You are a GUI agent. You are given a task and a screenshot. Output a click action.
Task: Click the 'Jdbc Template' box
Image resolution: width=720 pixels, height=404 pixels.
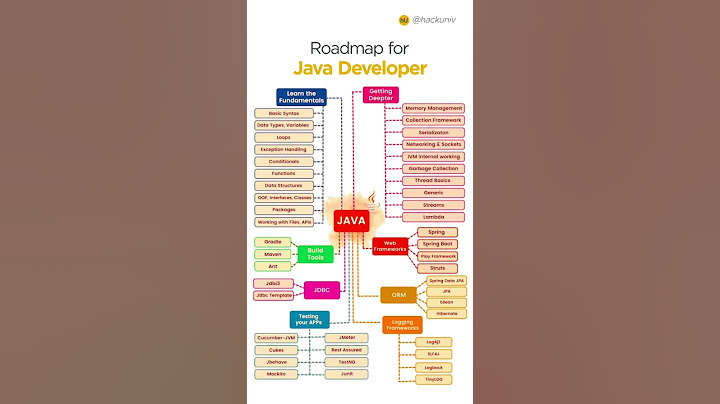coord(273,295)
